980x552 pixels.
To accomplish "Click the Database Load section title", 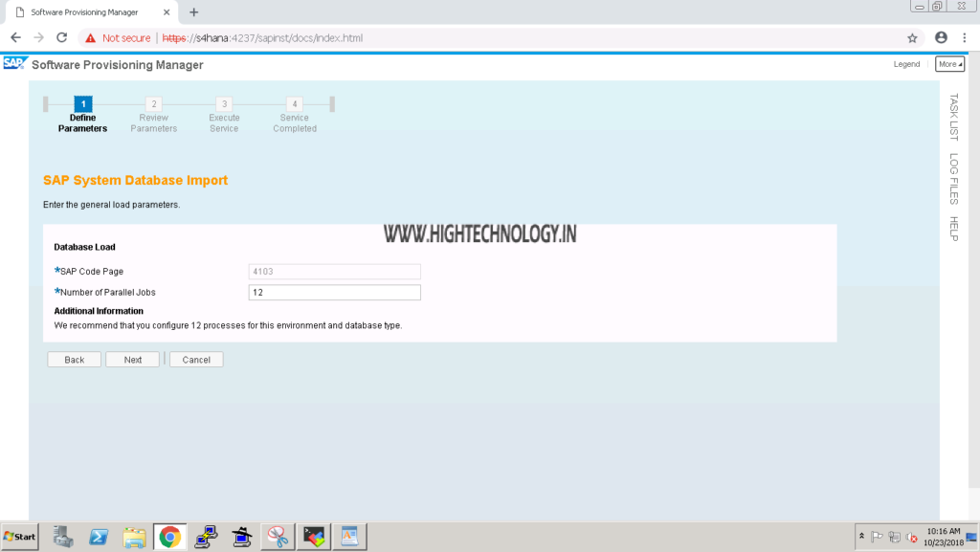I will click(84, 247).
